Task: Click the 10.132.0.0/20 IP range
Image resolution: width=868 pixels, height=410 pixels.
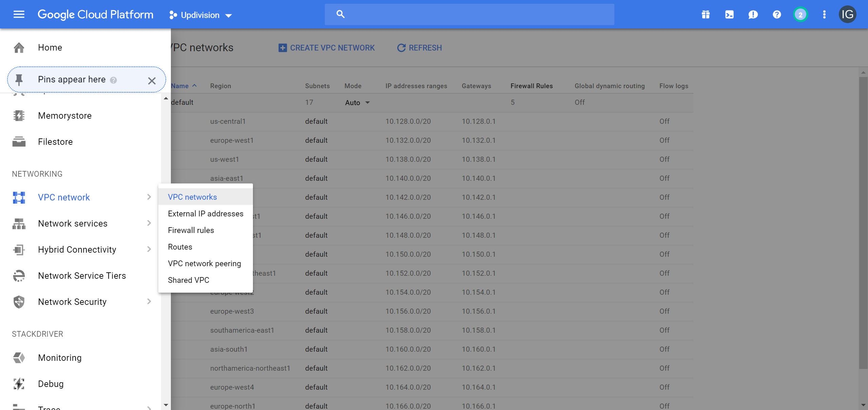Action: click(x=408, y=140)
